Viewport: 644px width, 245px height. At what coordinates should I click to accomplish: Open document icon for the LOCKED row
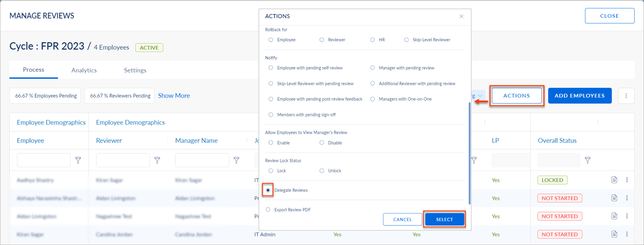[x=615, y=180]
